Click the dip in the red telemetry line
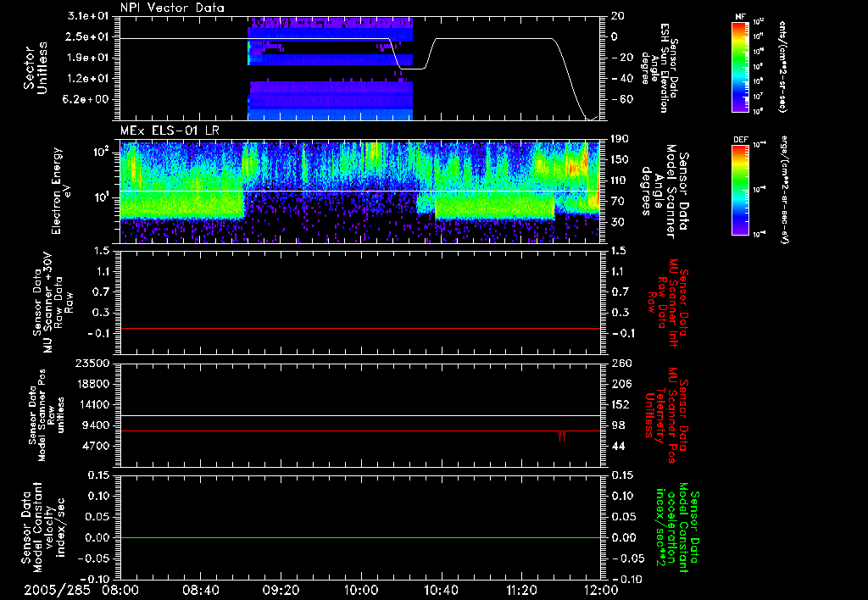 [x=562, y=436]
